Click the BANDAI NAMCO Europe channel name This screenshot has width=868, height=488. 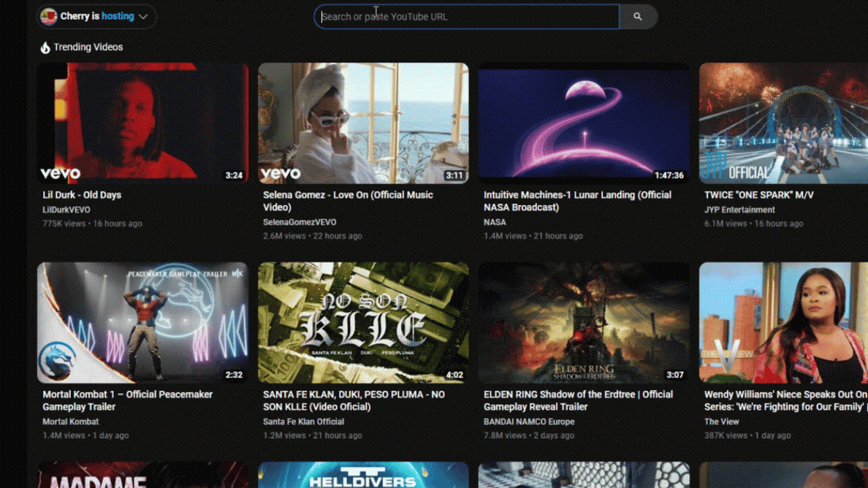tap(529, 422)
